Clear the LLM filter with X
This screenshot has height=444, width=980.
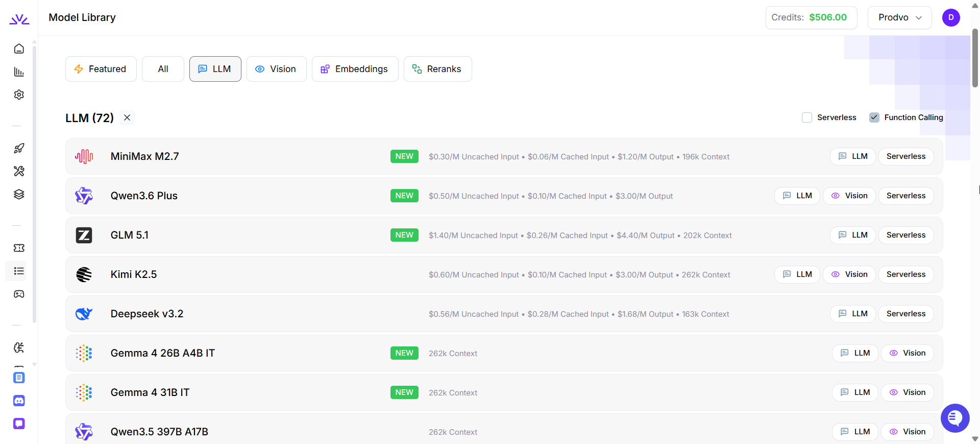(127, 118)
